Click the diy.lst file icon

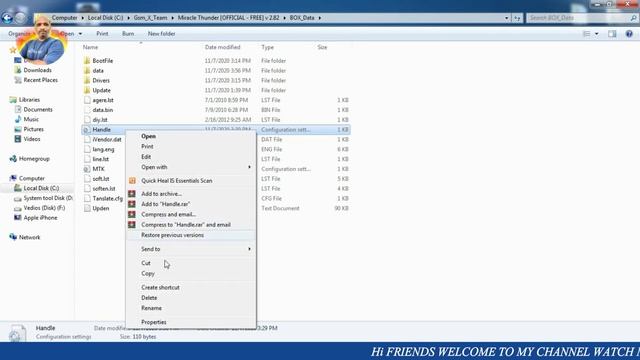coord(87,120)
